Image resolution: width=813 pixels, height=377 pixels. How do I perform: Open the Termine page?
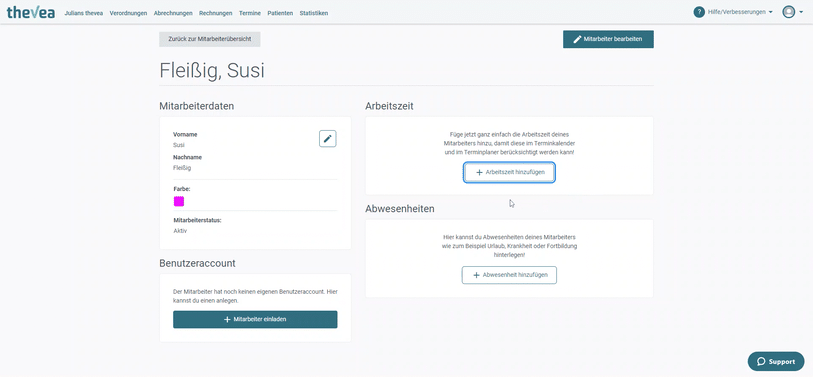tap(250, 13)
